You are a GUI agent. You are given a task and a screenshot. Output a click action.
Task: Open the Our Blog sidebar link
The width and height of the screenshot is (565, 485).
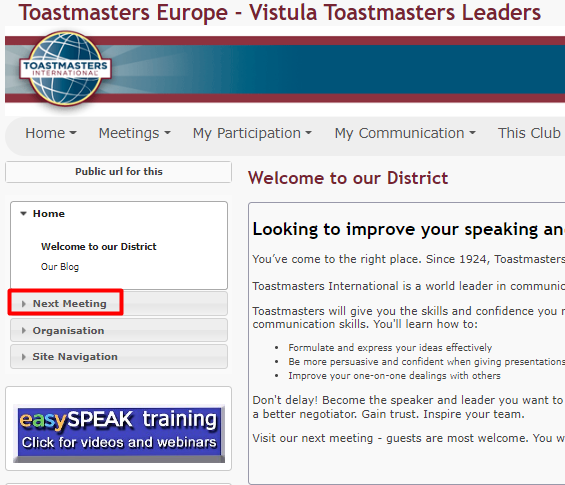[60, 267]
